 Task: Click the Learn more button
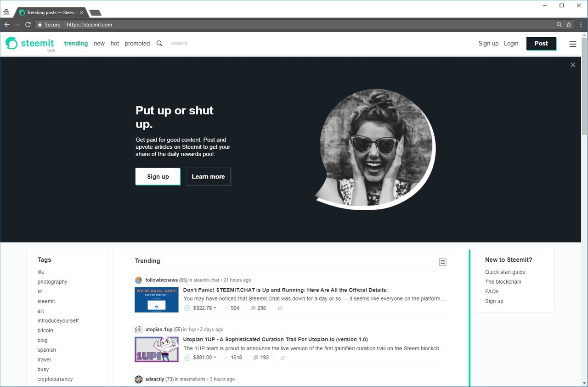click(208, 177)
